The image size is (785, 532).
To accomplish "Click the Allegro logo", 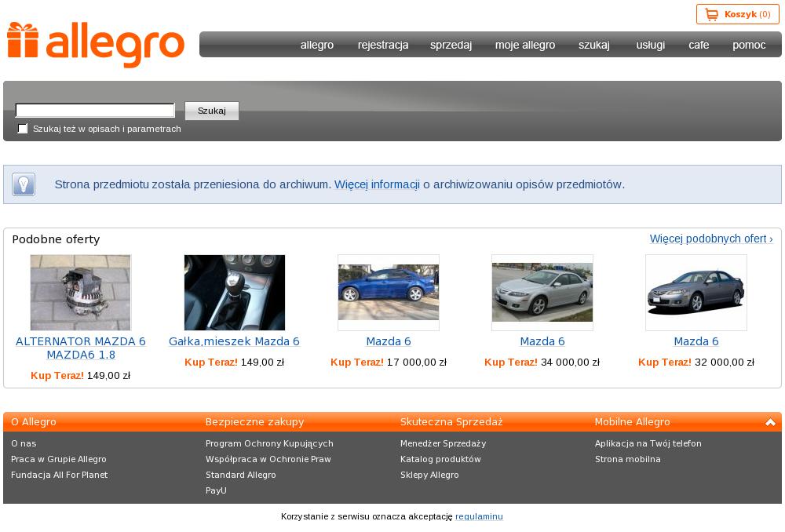I will 96,44.
